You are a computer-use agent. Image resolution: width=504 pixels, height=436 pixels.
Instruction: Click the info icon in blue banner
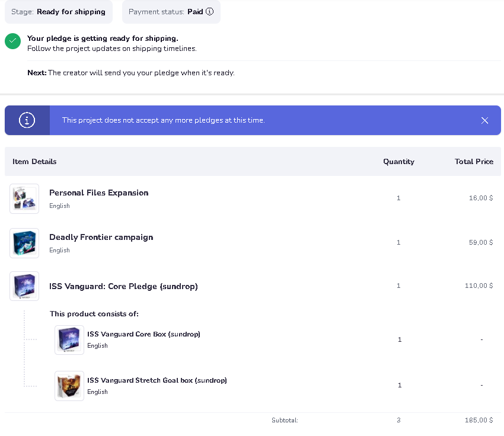pyautogui.click(x=27, y=120)
